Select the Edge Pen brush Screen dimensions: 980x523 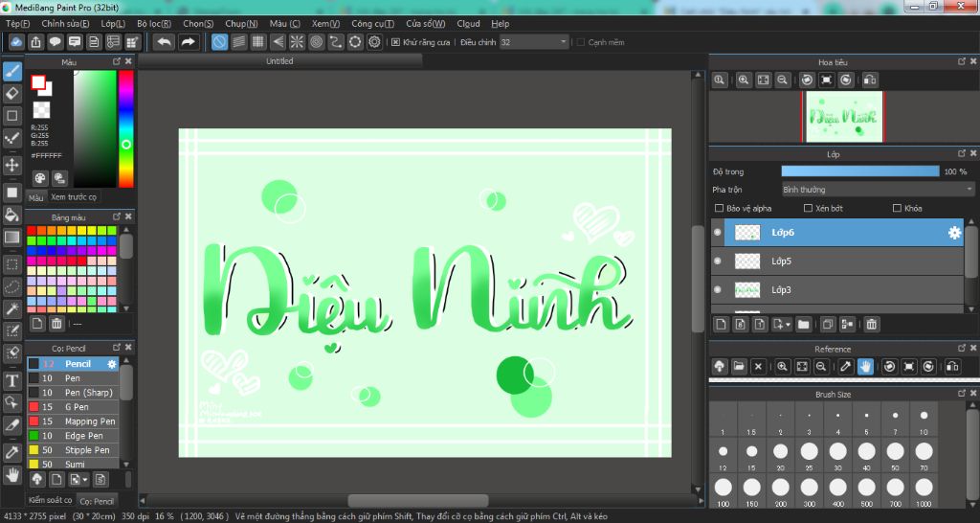pos(73,436)
